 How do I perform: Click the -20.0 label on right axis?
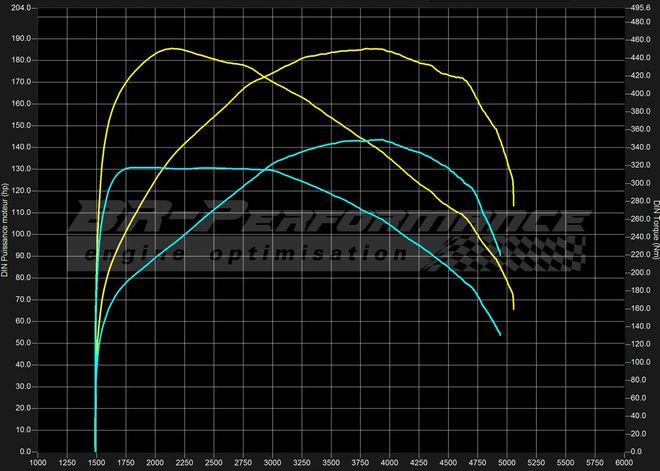639,452
